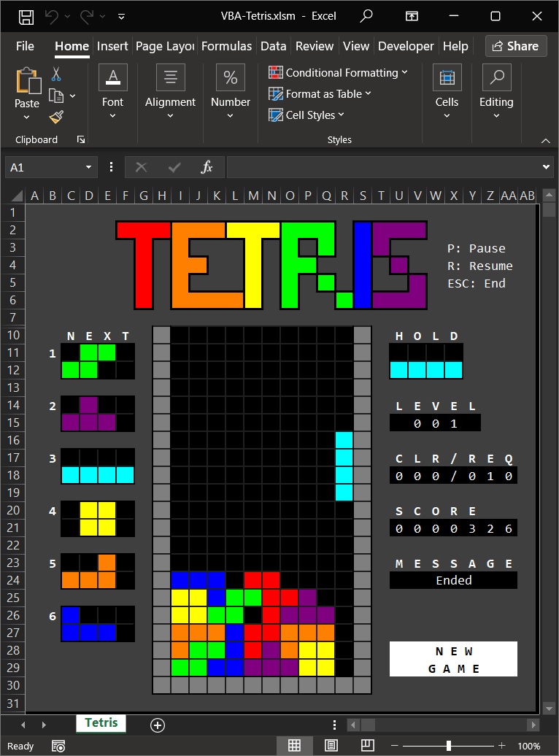
Task: Open the Developer tab
Action: pyautogui.click(x=406, y=46)
